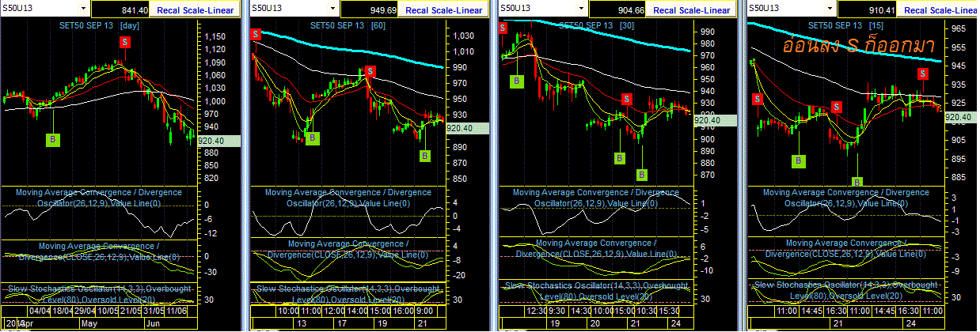
Task: Select Slow Stochastics Oscillator label in day chart
Action: click(x=99, y=294)
